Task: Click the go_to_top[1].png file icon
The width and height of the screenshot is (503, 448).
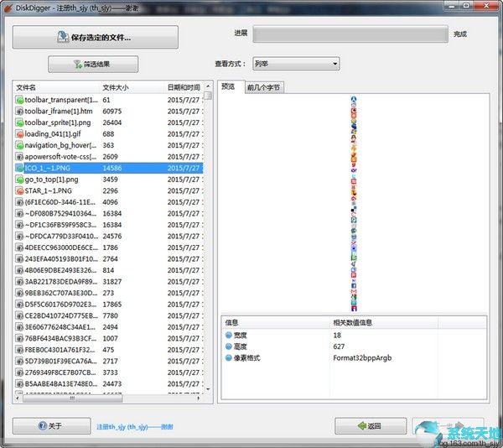Action: coord(19,180)
